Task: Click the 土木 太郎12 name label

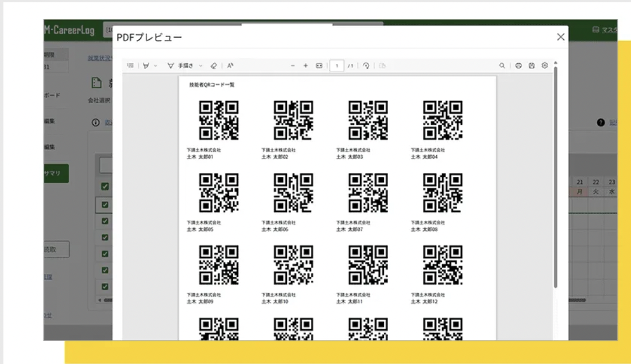Action: coord(424,301)
